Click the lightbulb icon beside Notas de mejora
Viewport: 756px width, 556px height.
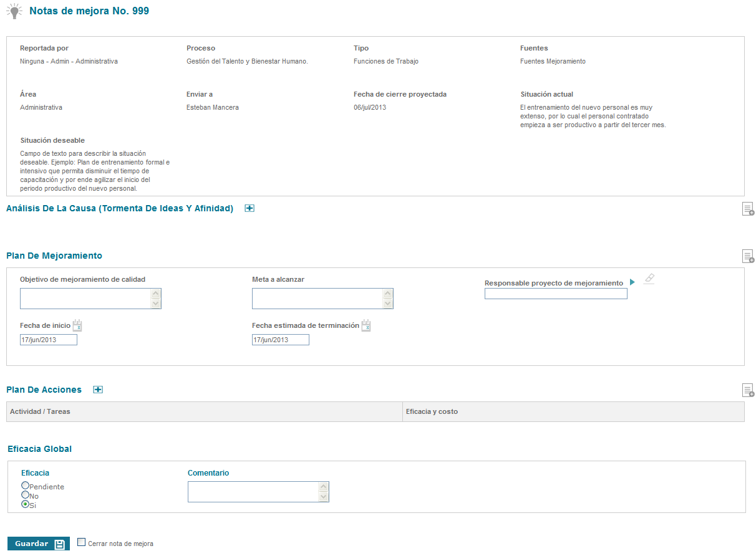click(14, 11)
